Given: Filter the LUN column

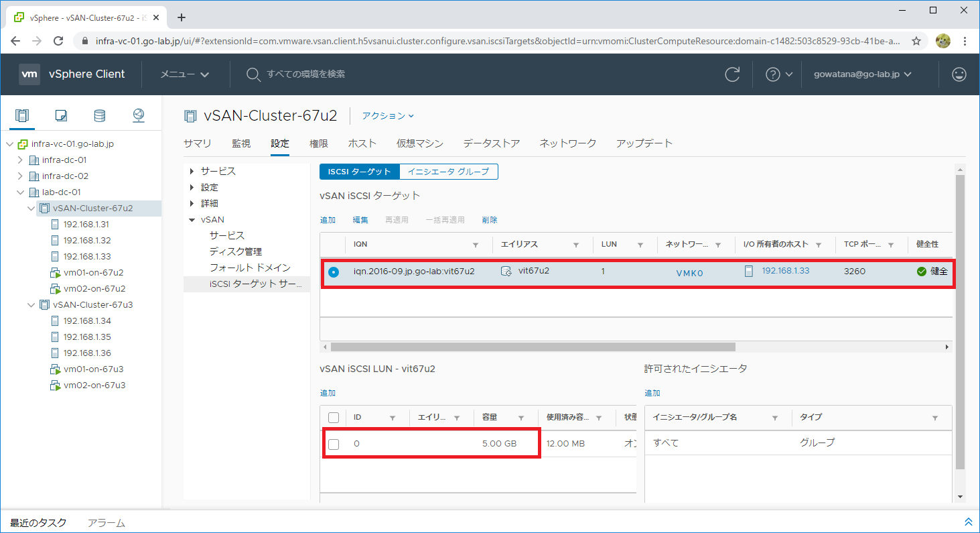Looking at the screenshot, I should 640,245.
